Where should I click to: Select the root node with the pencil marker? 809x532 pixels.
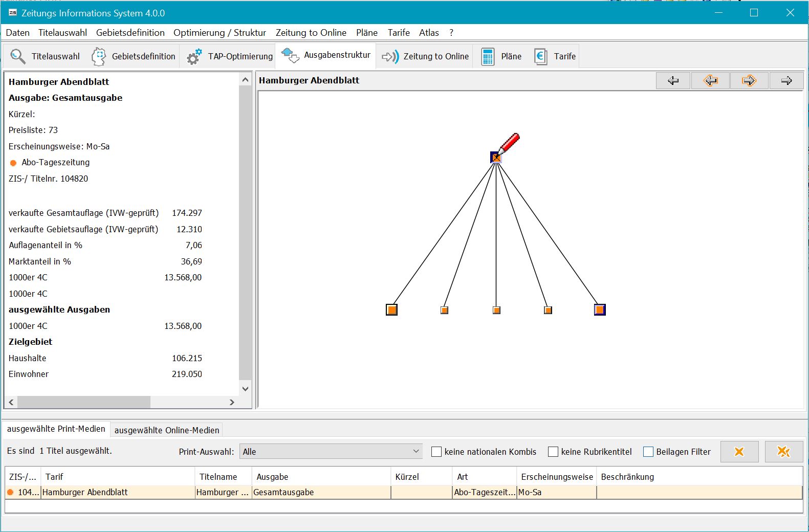[x=496, y=158]
